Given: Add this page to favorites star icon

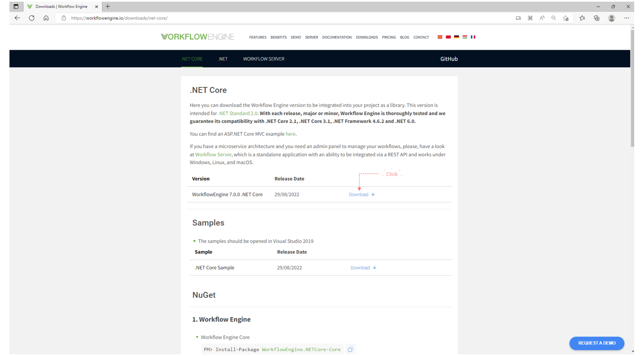Looking at the screenshot, I should pos(566,18).
